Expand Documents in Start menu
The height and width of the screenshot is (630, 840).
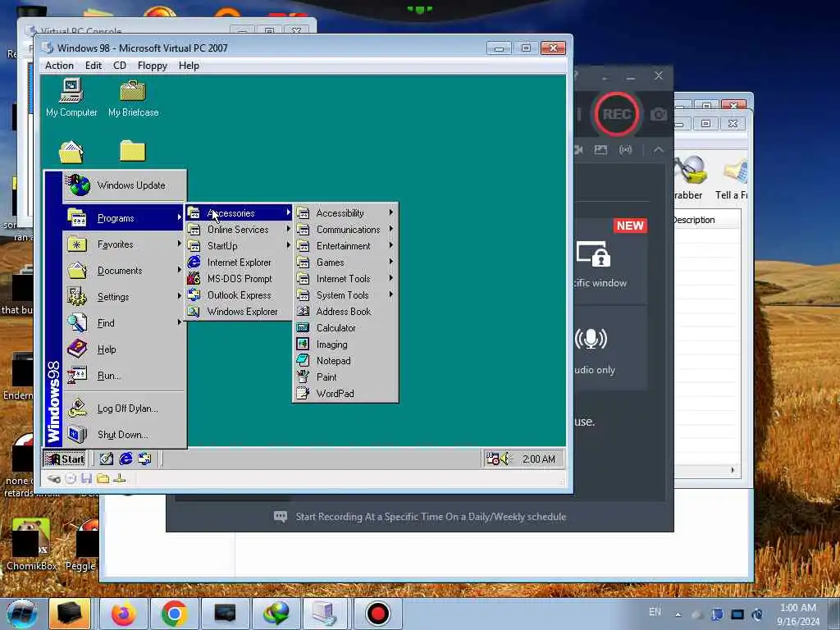point(124,271)
